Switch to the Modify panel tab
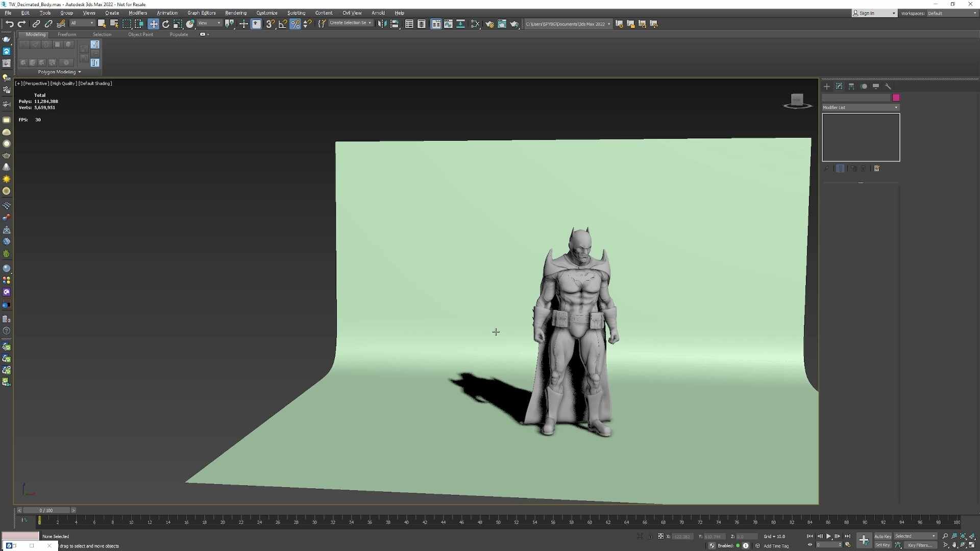Viewport: 980px width, 551px height. pos(839,86)
